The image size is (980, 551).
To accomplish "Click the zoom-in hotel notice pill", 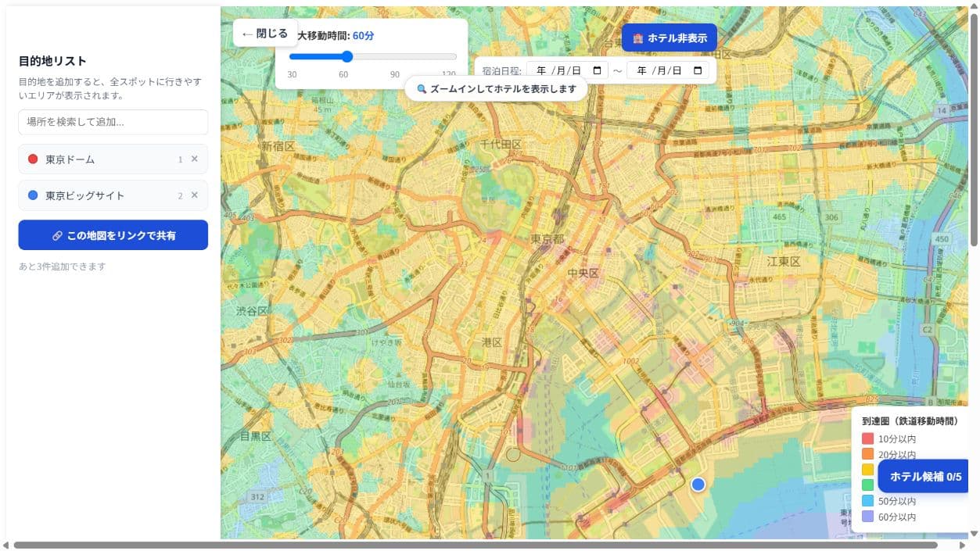I will click(496, 88).
